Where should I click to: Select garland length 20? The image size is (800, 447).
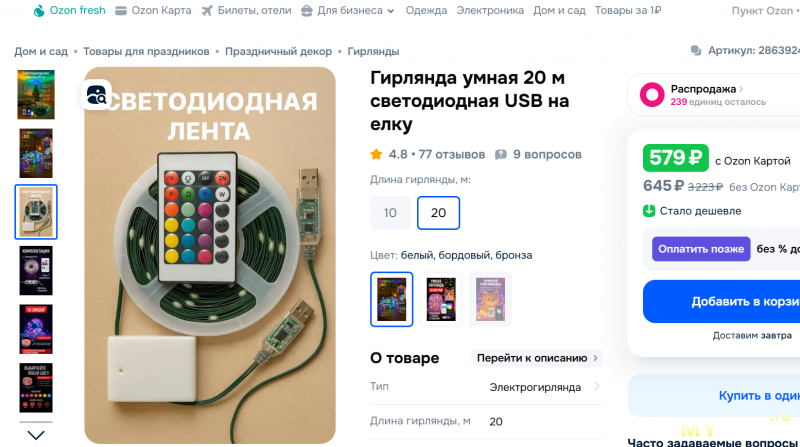tap(438, 213)
